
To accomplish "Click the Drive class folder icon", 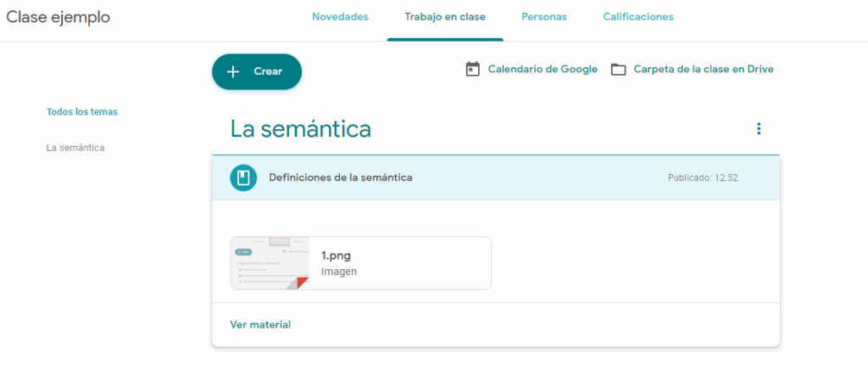I will [619, 70].
